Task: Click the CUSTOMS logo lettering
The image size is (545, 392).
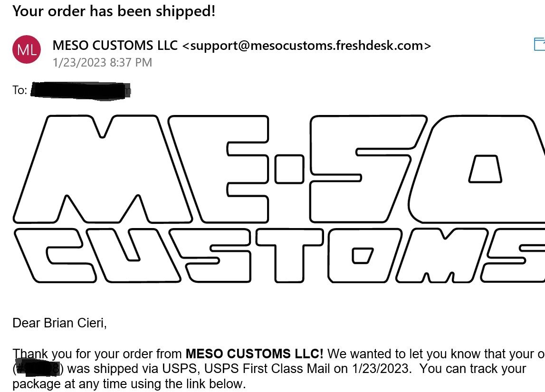Action: tap(279, 256)
